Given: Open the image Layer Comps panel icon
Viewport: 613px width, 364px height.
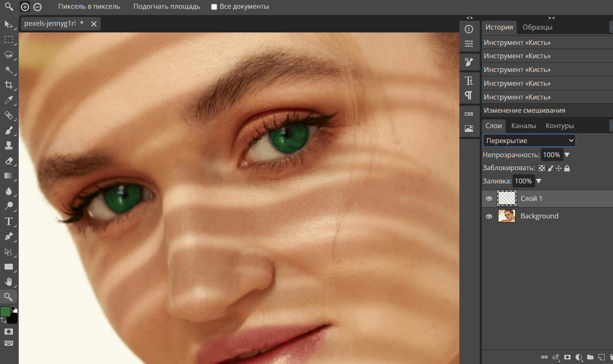Looking at the screenshot, I should pos(469,129).
